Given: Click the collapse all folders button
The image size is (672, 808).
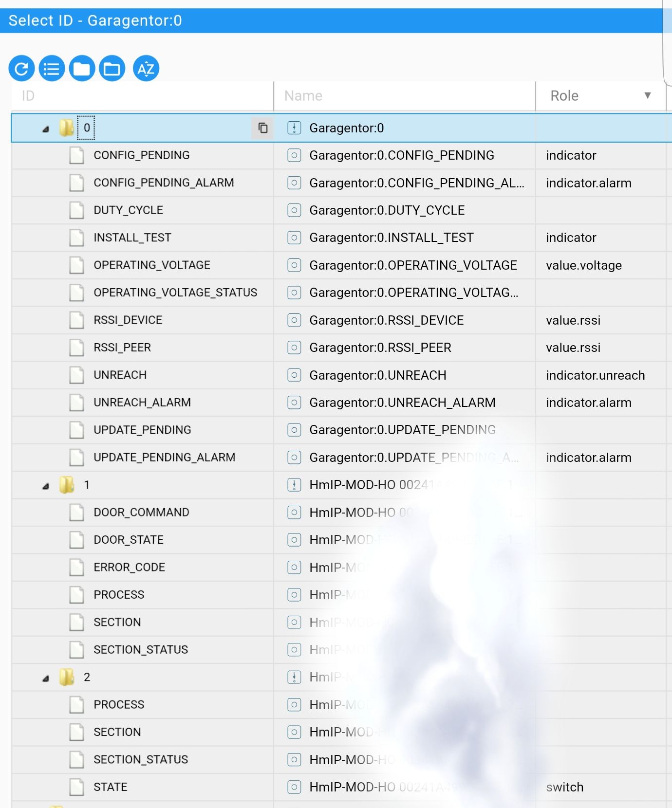Looking at the screenshot, I should pyautogui.click(x=82, y=69).
